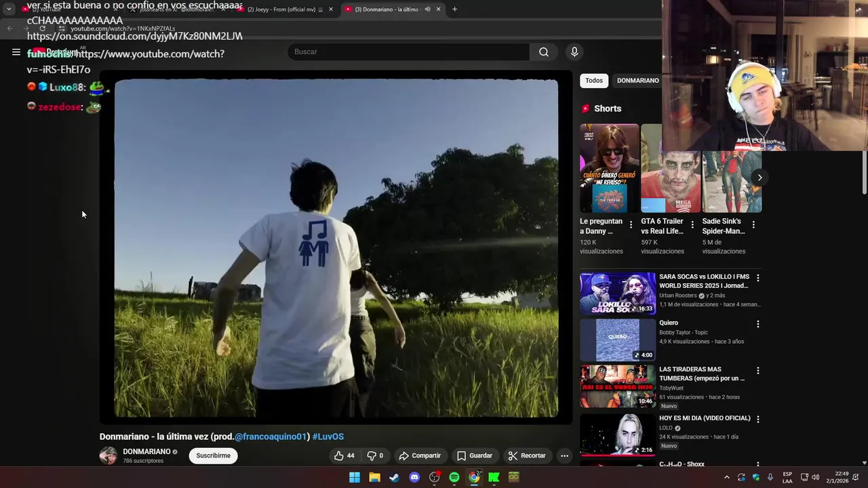Open DONMARIANO channel avatar

108,455
